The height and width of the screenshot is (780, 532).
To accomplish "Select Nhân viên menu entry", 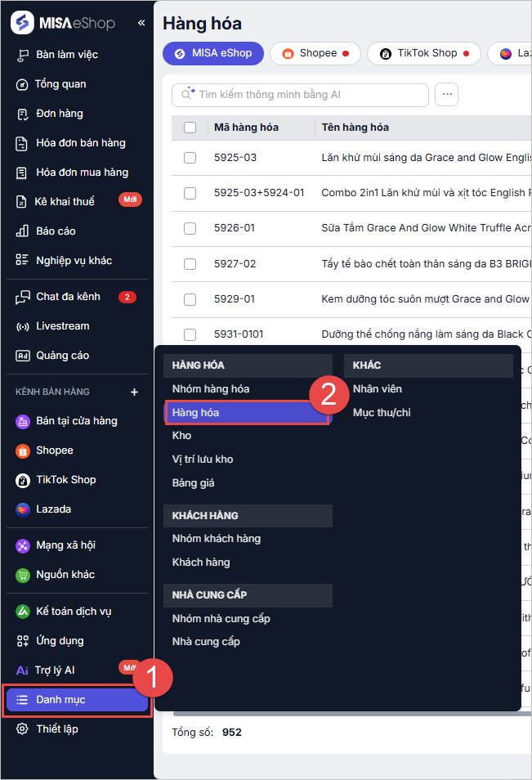I will point(378,389).
